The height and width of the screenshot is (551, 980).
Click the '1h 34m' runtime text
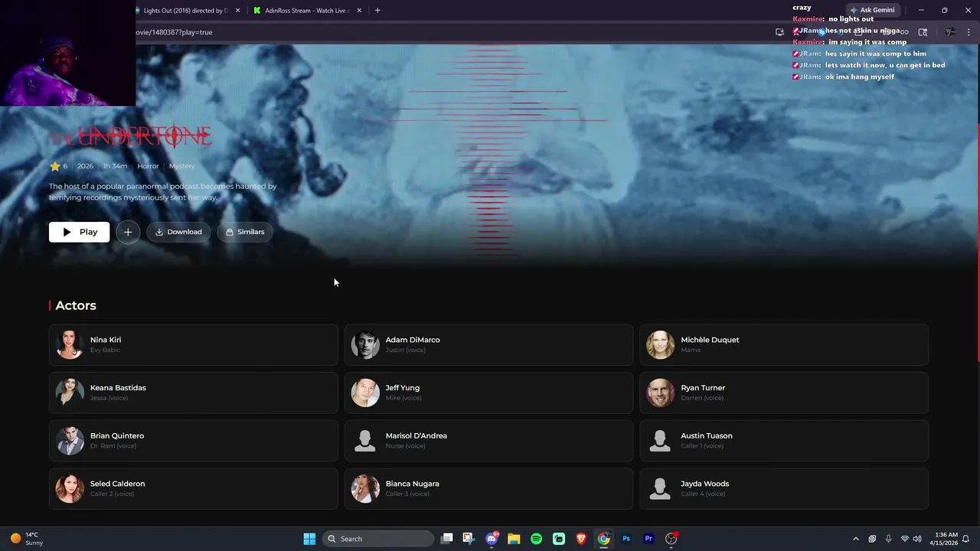click(115, 166)
